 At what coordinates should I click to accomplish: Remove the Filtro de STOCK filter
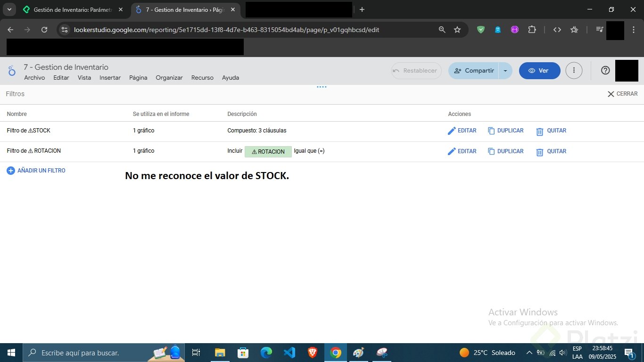[x=551, y=131]
